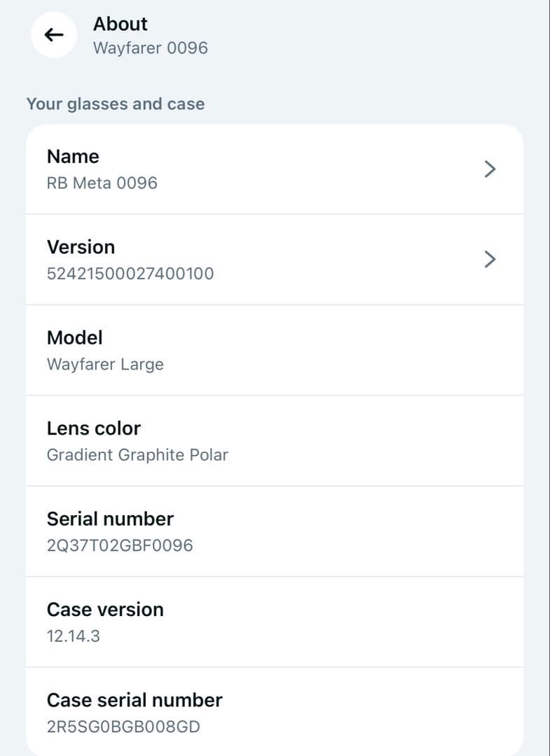The height and width of the screenshot is (756, 550).
Task: Tap the Gradient Graphite Polar text
Action: 137,455
